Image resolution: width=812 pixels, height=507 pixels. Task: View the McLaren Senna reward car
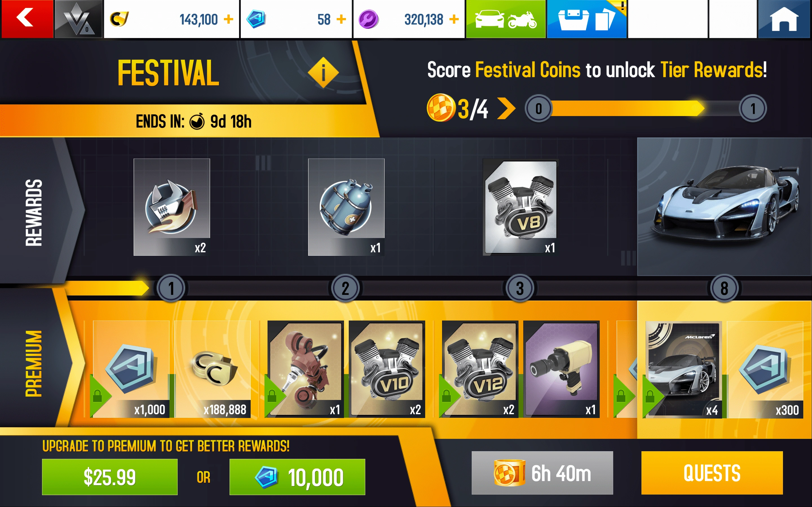pos(724,206)
